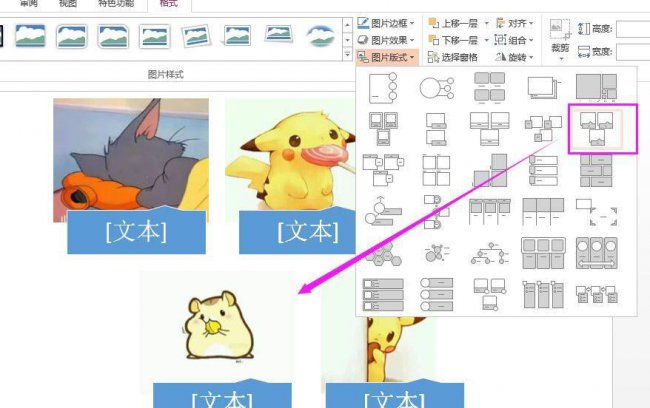Image resolution: width=650 pixels, height=408 pixels.
Task: Pick three pictures with corner circles layout
Action: (x=490, y=295)
